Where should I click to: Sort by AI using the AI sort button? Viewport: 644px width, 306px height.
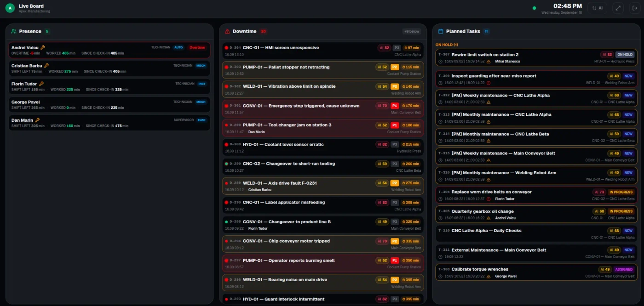point(598,8)
